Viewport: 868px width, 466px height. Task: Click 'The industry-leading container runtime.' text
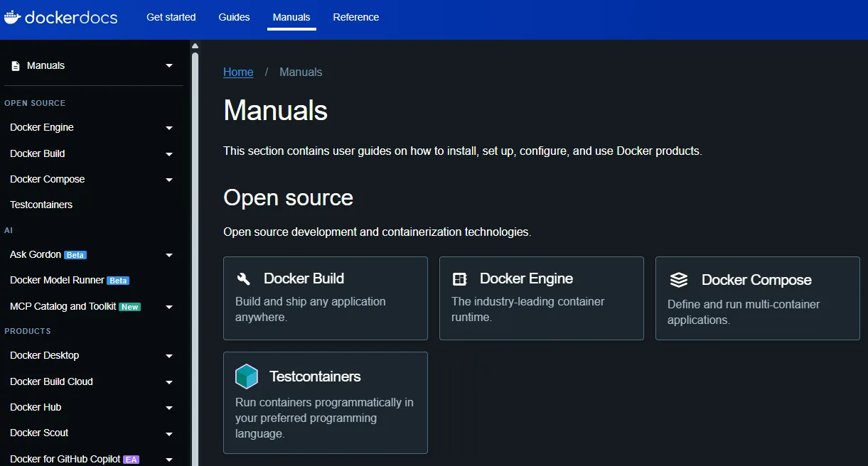coord(528,309)
